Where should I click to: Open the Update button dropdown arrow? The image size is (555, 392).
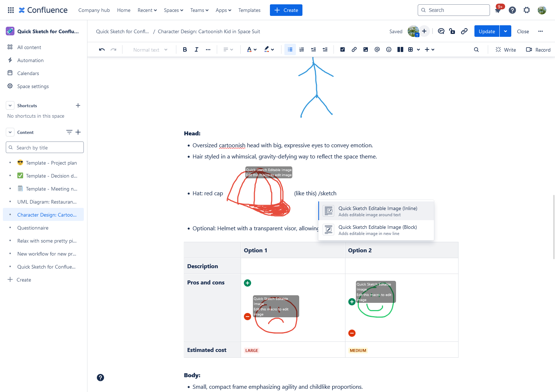pos(505,31)
